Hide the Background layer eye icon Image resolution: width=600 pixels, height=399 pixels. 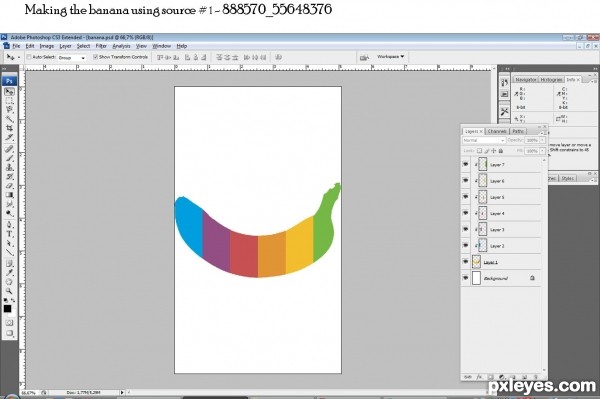[x=466, y=278]
